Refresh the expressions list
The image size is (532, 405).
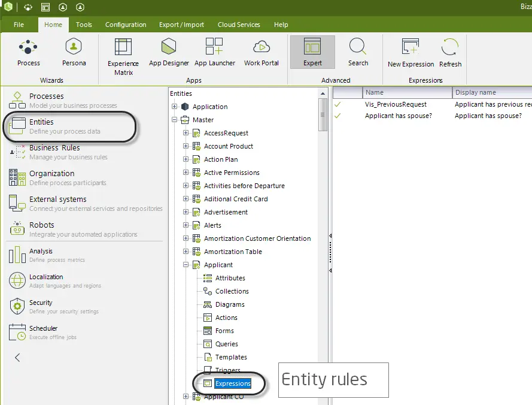click(450, 53)
